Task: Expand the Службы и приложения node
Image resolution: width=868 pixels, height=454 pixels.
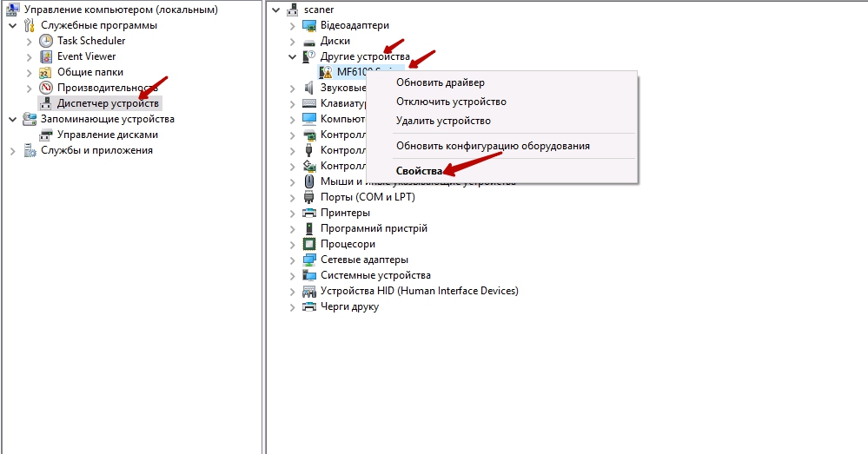Action: 12,150
